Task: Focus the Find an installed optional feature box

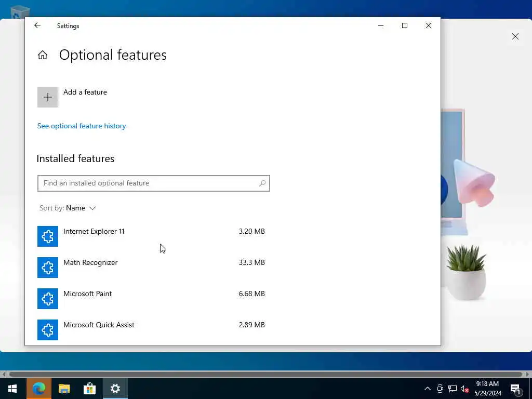Action: pos(154,183)
